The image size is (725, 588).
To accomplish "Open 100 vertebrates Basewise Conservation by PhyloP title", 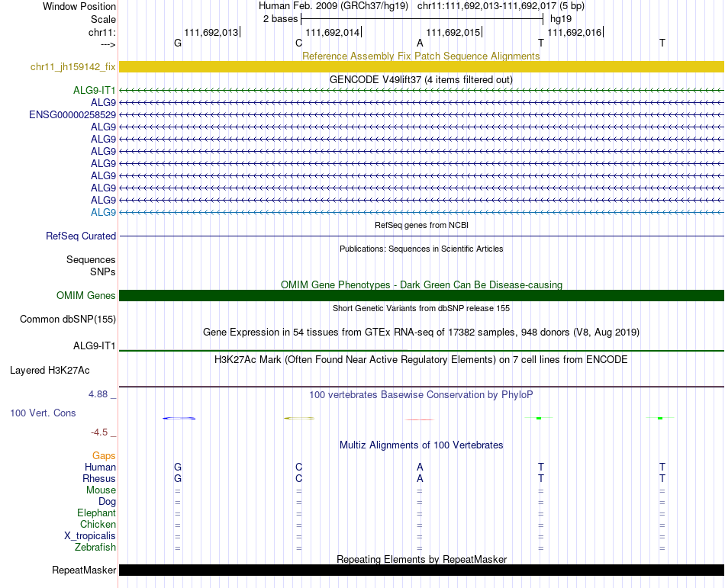I will click(x=420, y=394).
